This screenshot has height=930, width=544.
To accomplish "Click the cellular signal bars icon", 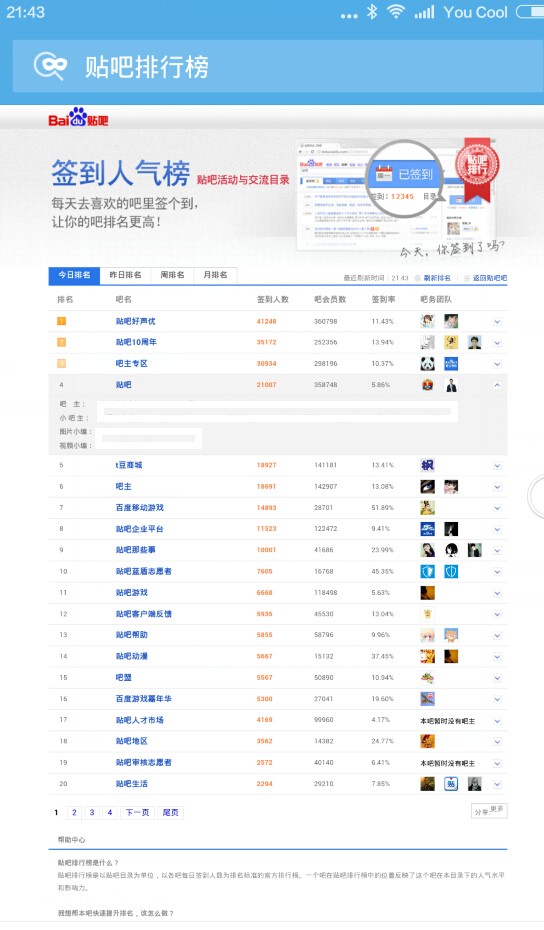I will 424,12.
